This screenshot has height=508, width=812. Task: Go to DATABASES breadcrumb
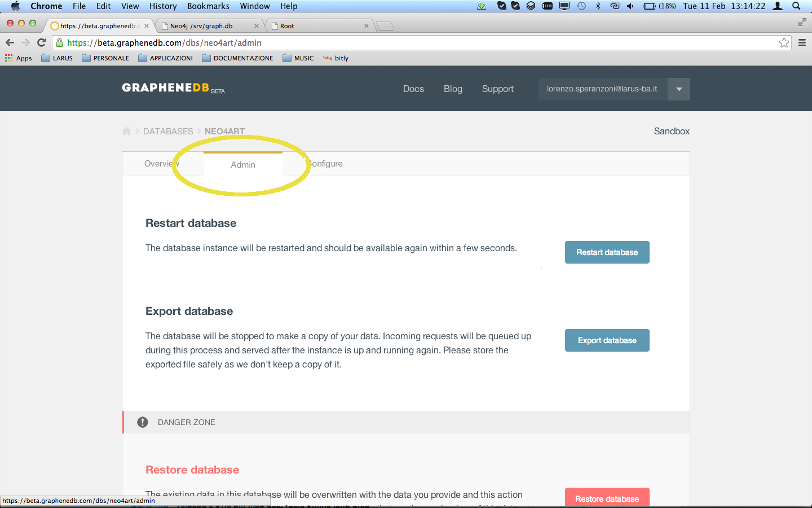pyautogui.click(x=168, y=131)
